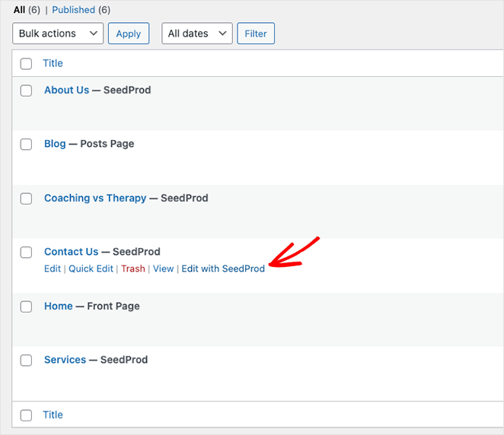The height and width of the screenshot is (435, 504).
Task: Tick the select-all checkbox in the top Title header
Action: 26,64
